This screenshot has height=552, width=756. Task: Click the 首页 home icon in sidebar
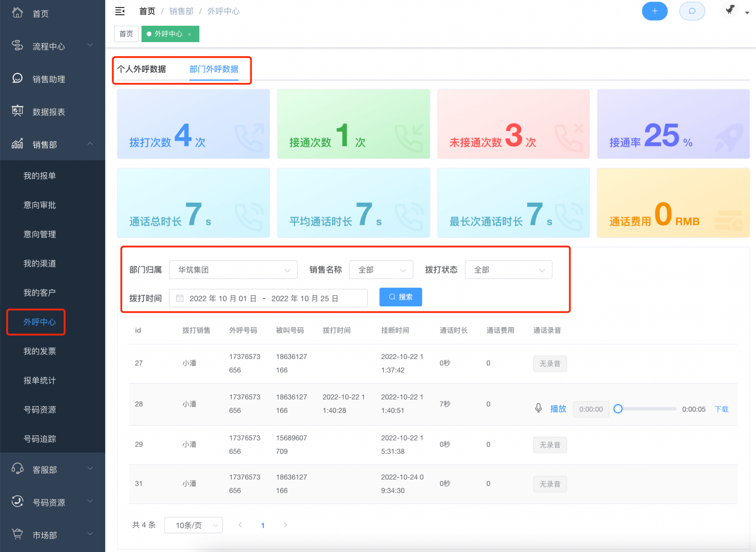click(18, 13)
